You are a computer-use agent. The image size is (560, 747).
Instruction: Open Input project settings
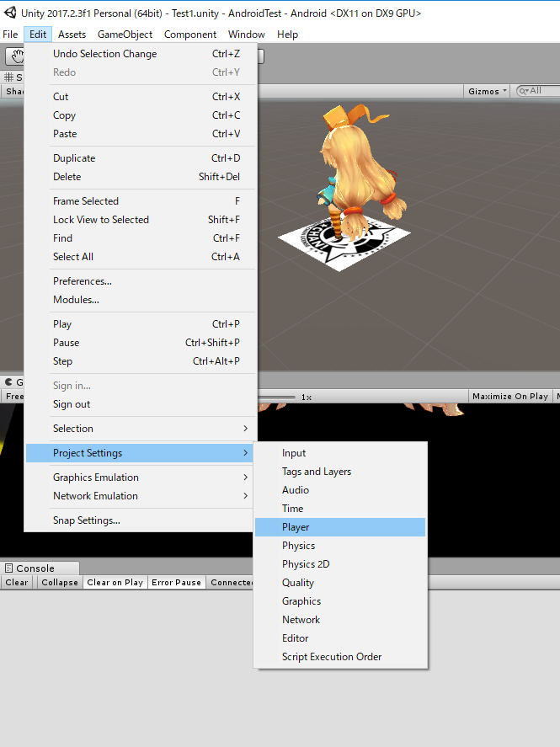click(340, 453)
